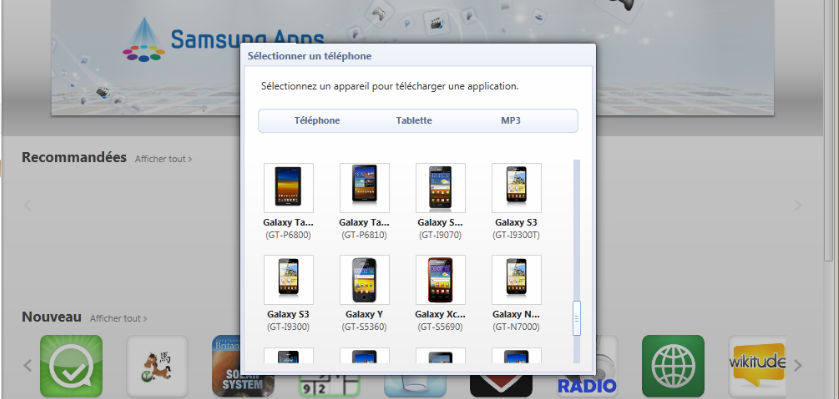The image size is (839, 399).
Task: Open Afficher tout link beside Recommandées
Action: point(163,159)
